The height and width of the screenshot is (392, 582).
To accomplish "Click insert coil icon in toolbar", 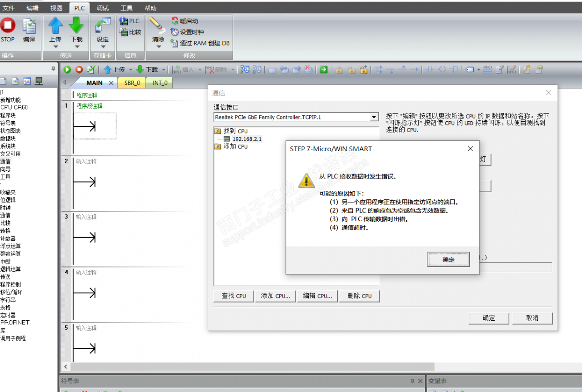I will tap(442, 69).
